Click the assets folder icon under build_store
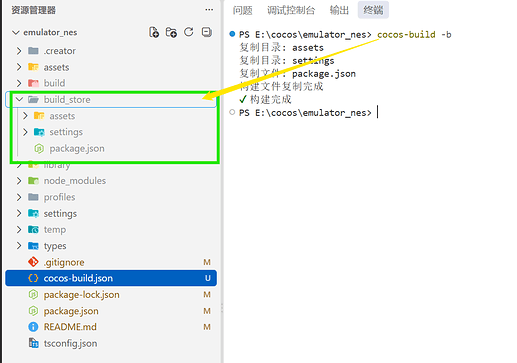This screenshot has width=517, height=363. [x=39, y=116]
